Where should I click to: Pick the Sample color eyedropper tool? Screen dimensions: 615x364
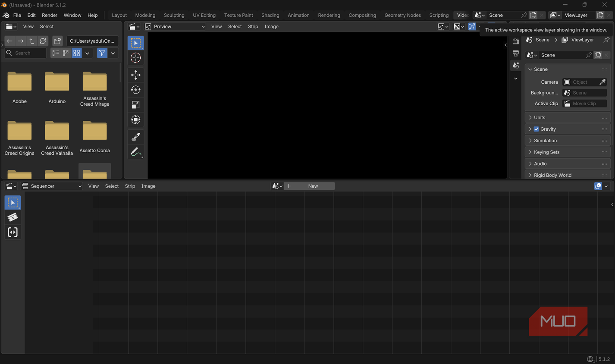[135, 137]
